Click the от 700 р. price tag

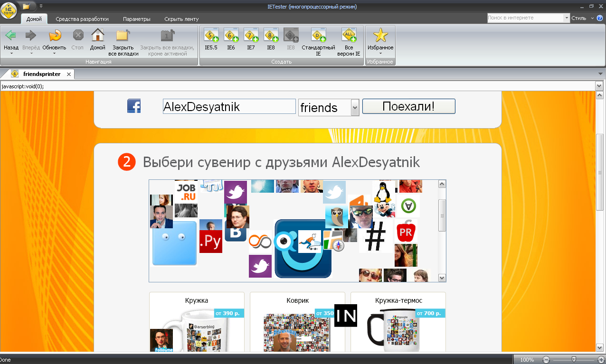pyautogui.click(x=430, y=313)
